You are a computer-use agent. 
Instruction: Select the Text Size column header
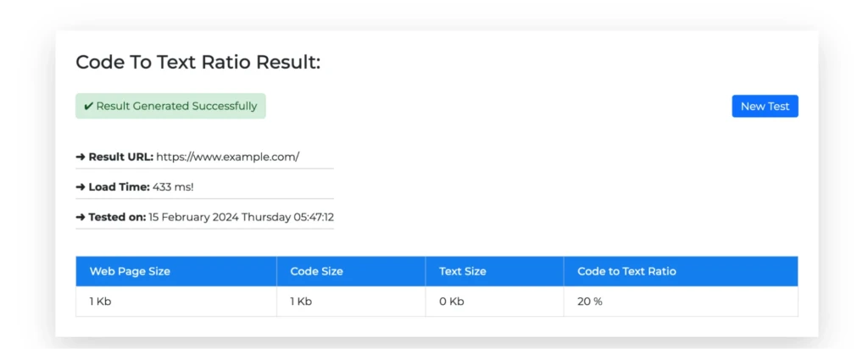click(463, 271)
